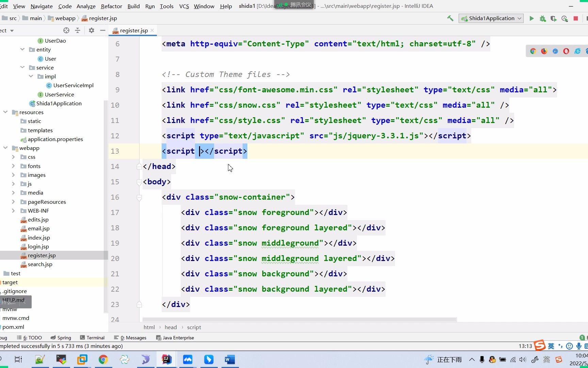Click the Sogou input method icon
Screen dimensions: 588x368
coord(540,346)
